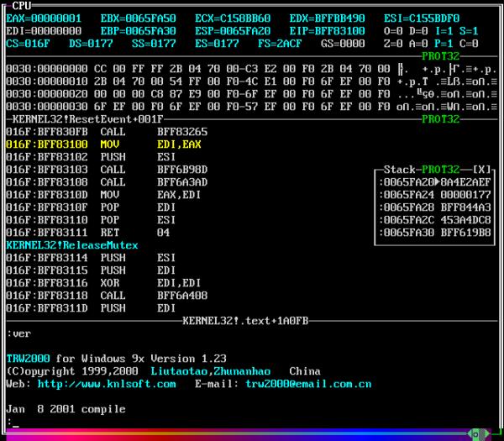Toggle the C=0 carry flag
The image size is (504, 441).
pyautogui.click(x=469, y=44)
